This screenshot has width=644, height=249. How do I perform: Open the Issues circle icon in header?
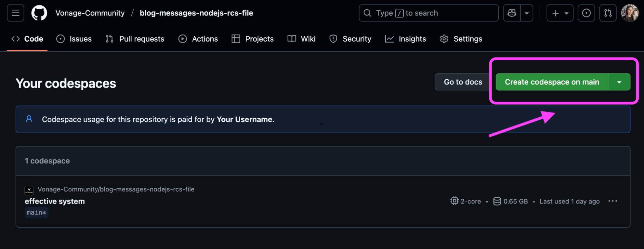[586, 13]
